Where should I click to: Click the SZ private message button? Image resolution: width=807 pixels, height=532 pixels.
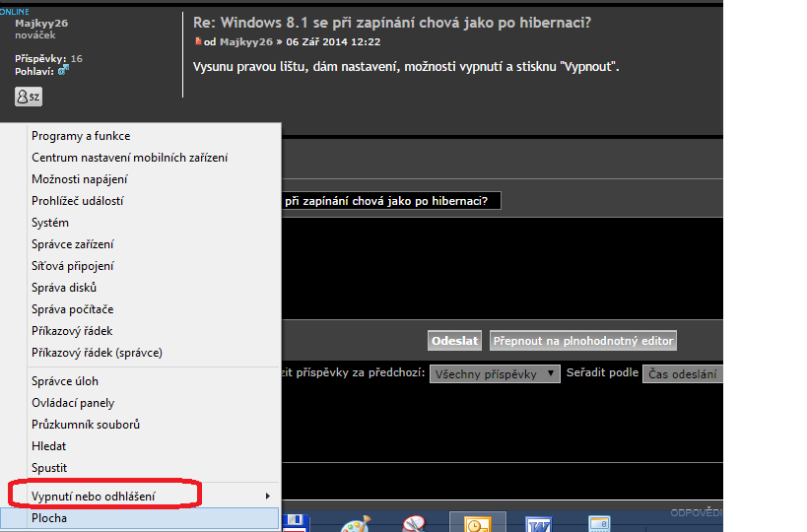(29, 97)
